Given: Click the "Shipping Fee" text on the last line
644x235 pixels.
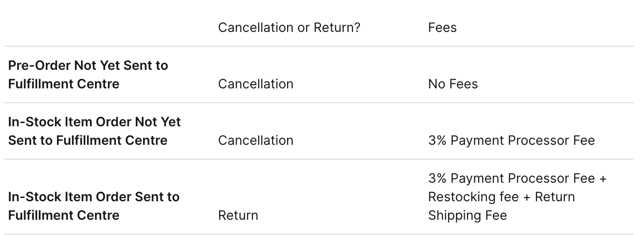Looking at the screenshot, I should (x=467, y=216).
